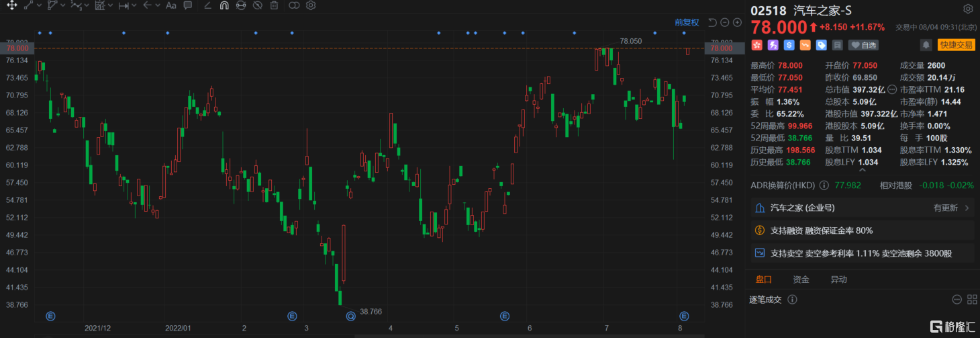
Task: Click the E earnings marker near month 8
Action: click(x=684, y=316)
